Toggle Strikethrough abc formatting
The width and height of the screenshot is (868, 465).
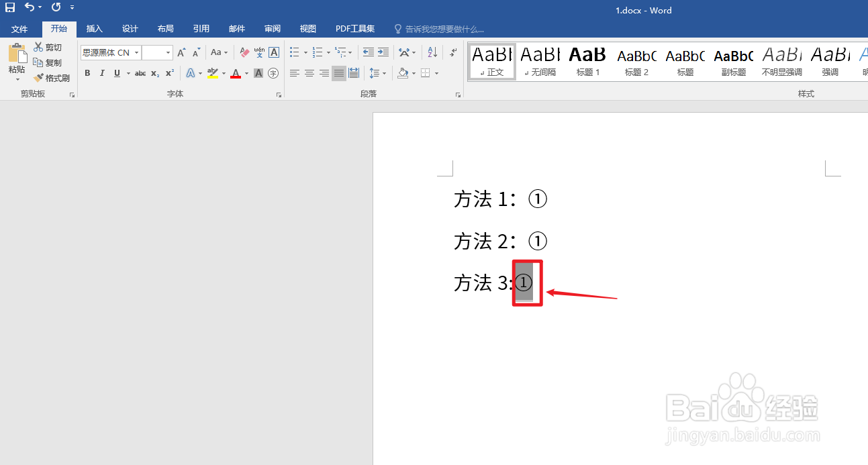(140, 73)
